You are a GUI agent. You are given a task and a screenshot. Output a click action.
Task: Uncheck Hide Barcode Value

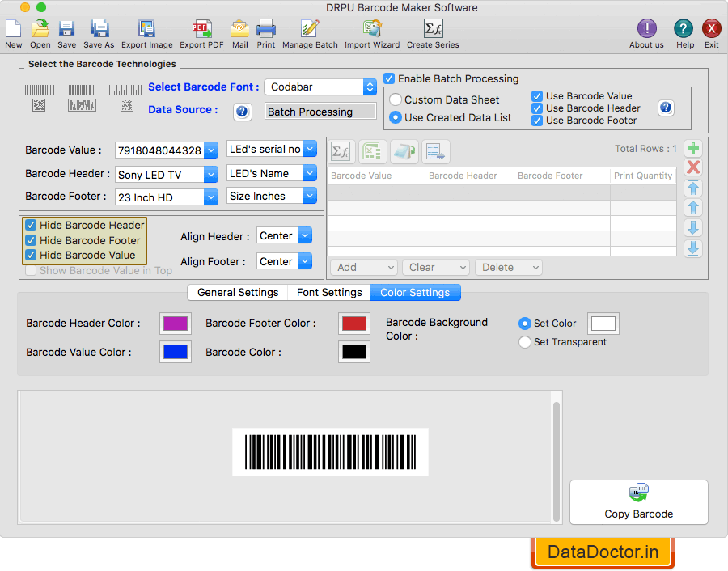click(x=31, y=256)
